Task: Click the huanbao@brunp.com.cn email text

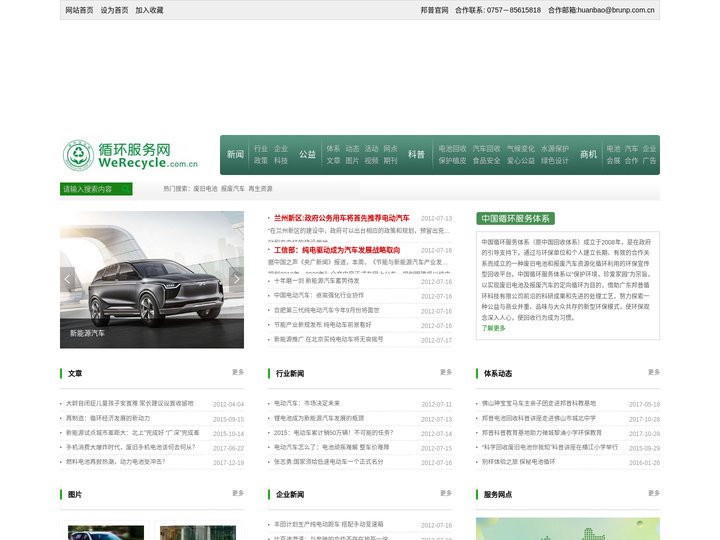Action: [x=616, y=10]
